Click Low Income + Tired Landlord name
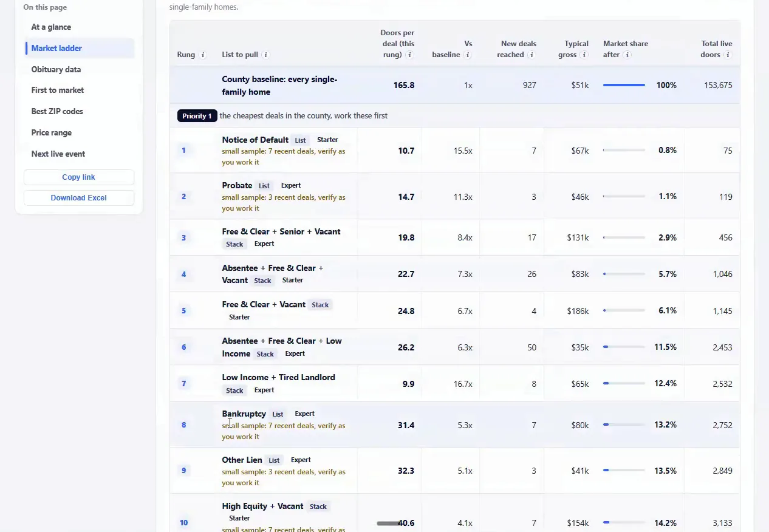769x532 pixels. tap(278, 377)
